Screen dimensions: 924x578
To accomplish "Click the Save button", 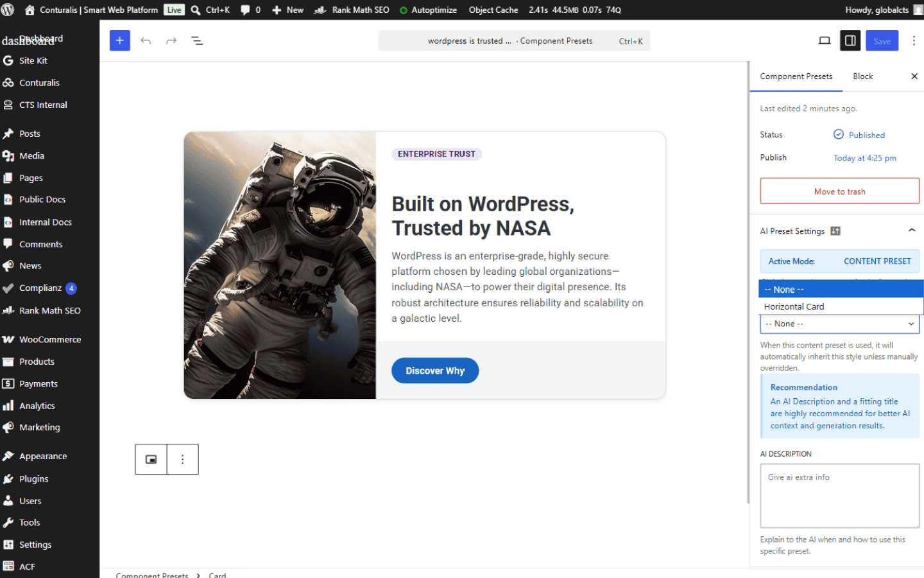I will click(882, 40).
